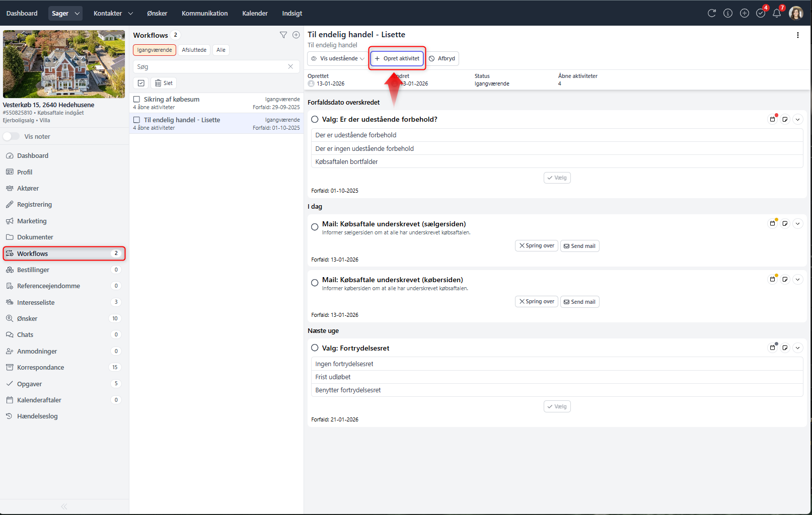Click the property photo thumbnail
Screen dimensions: 812x515
point(64,64)
